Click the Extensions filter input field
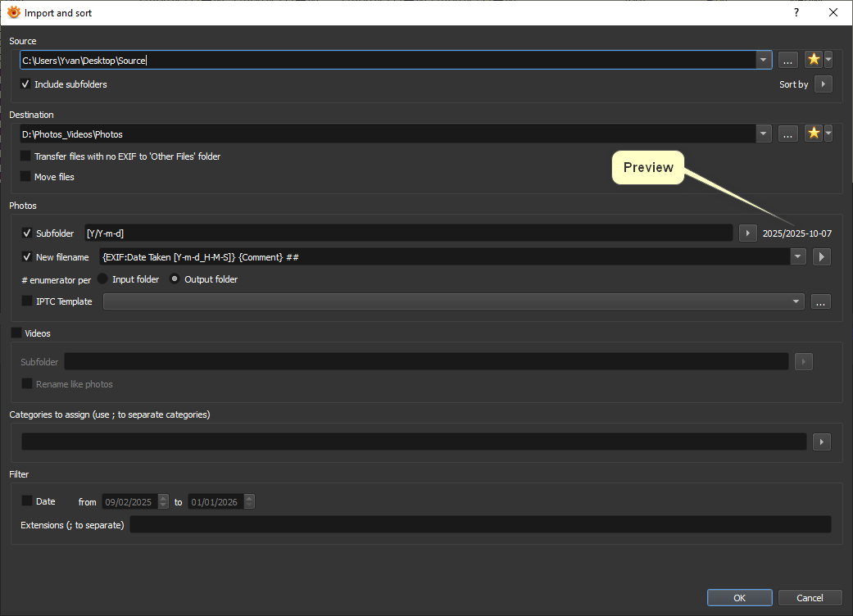The image size is (853, 616). pos(480,524)
